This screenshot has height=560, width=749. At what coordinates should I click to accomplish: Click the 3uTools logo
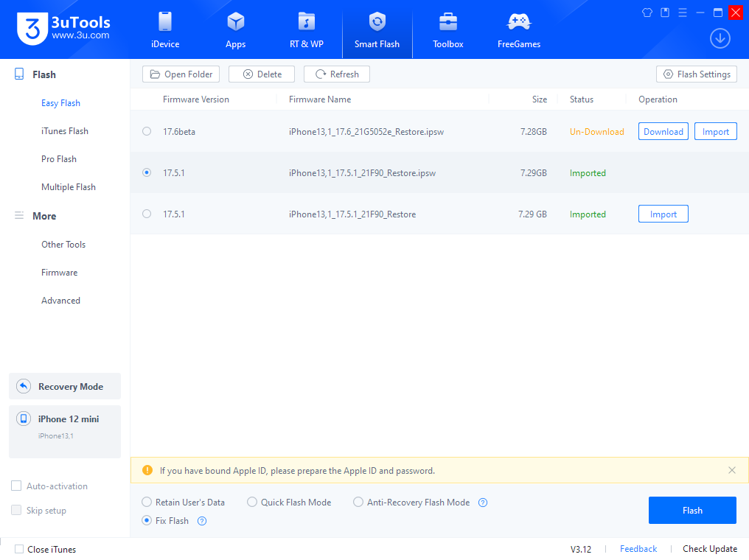coord(63,29)
